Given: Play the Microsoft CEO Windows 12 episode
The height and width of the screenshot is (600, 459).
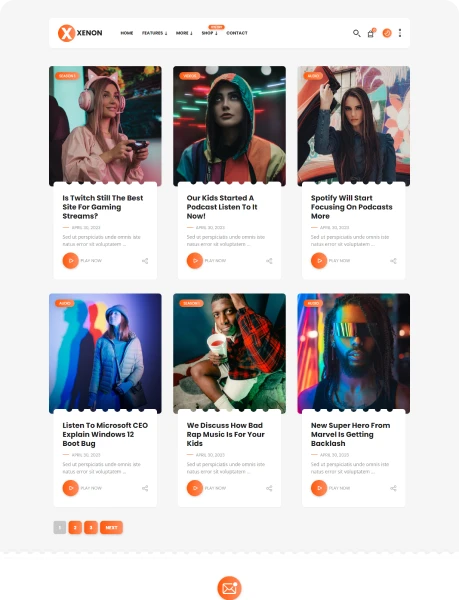Looking at the screenshot, I should tap(71, 488).
